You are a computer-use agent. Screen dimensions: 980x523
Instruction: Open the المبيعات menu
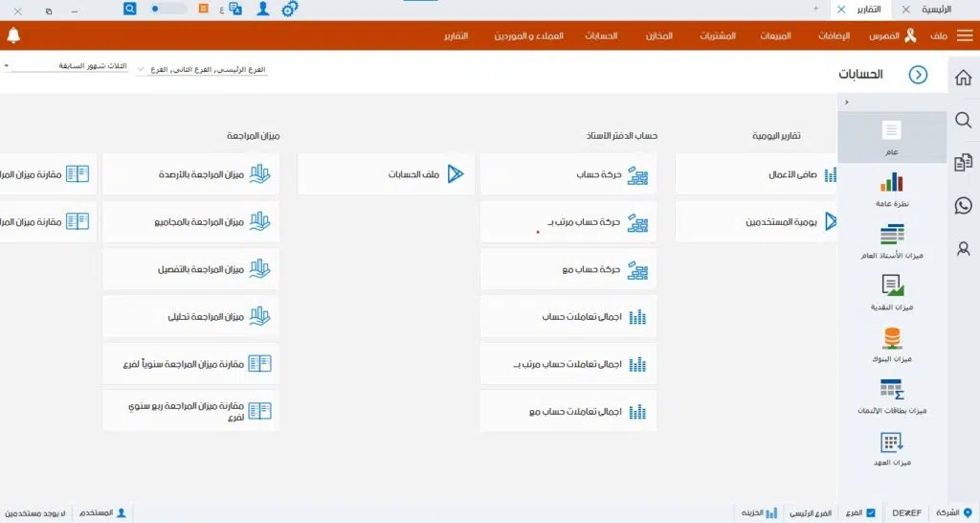pos(775,35)
